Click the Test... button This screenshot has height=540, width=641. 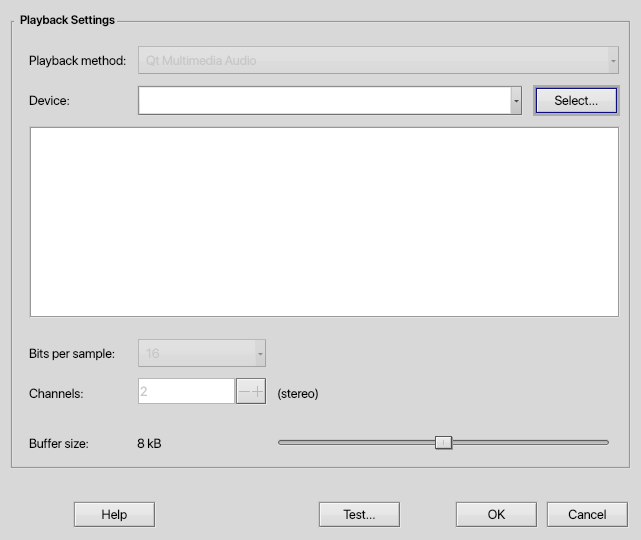359,514
